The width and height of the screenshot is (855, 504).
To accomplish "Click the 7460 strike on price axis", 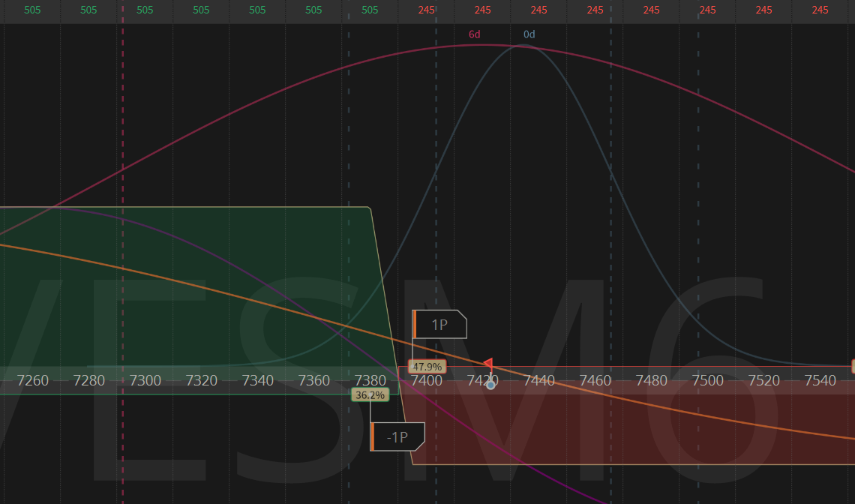I will pos(595,380).
